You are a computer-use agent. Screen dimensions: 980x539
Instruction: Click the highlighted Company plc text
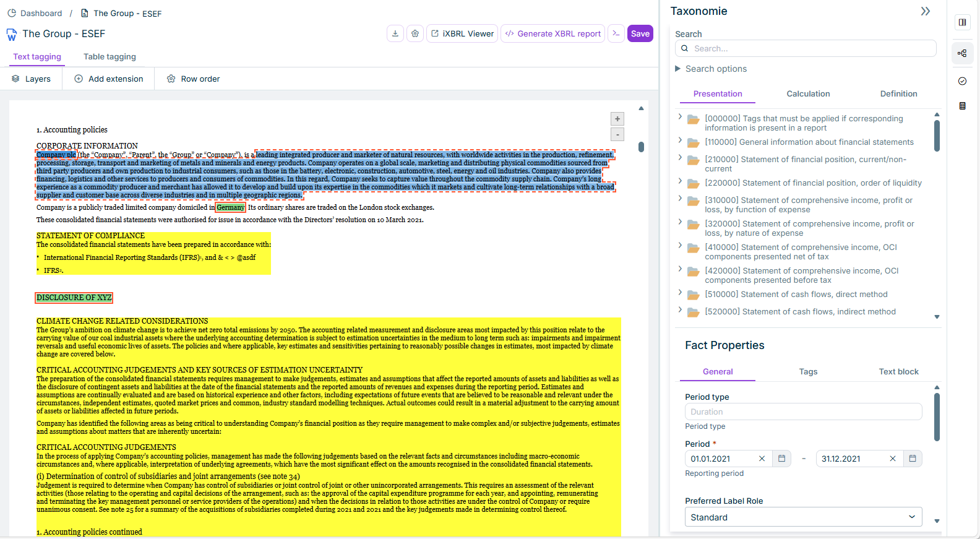pyautogui.click(x=56, y=155)
